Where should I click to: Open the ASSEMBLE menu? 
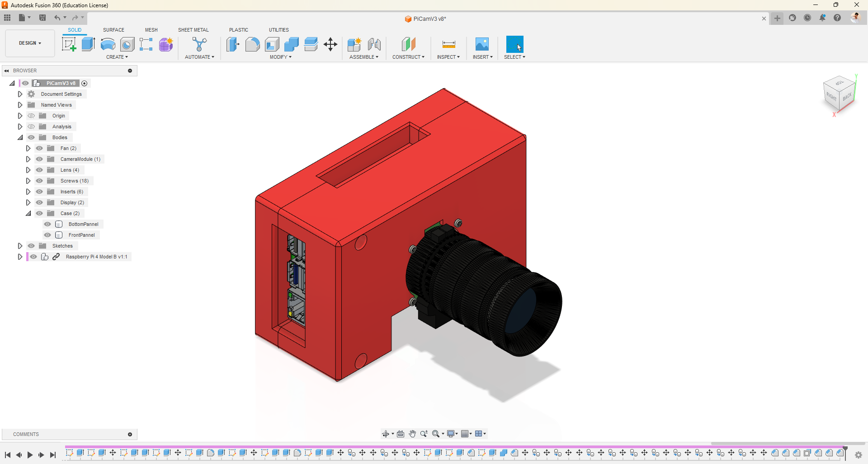click(364, 57)
